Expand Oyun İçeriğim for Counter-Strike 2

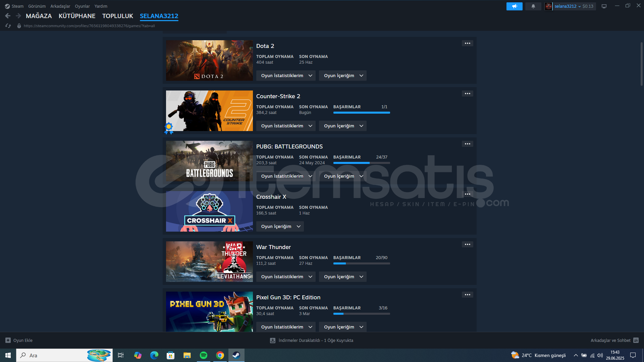343,126
